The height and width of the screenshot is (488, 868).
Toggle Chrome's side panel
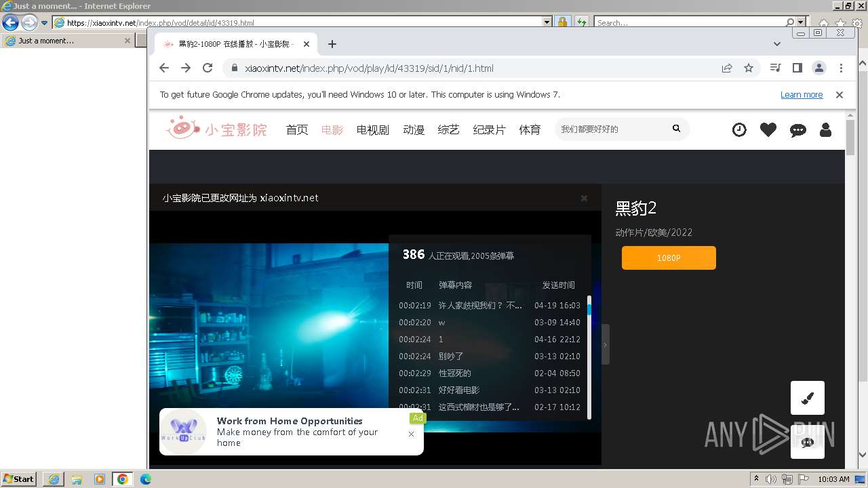797,68
